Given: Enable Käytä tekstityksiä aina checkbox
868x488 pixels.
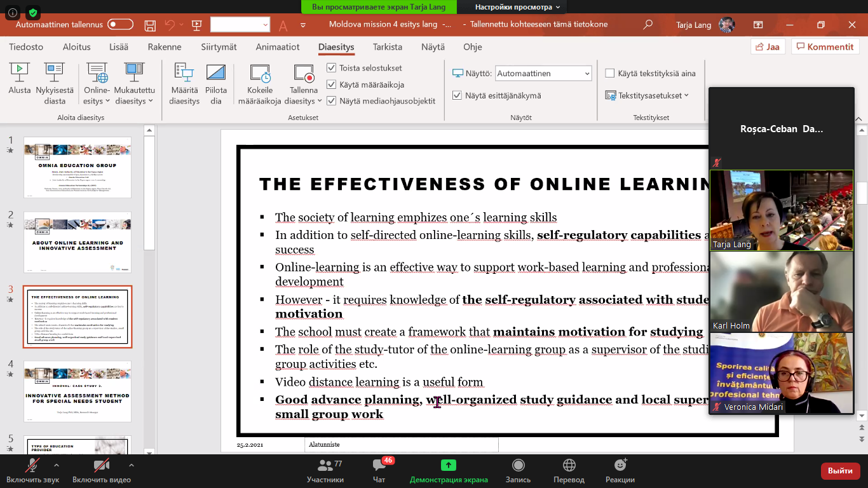Looking at the screenshot, I should [x=610, y=73].
